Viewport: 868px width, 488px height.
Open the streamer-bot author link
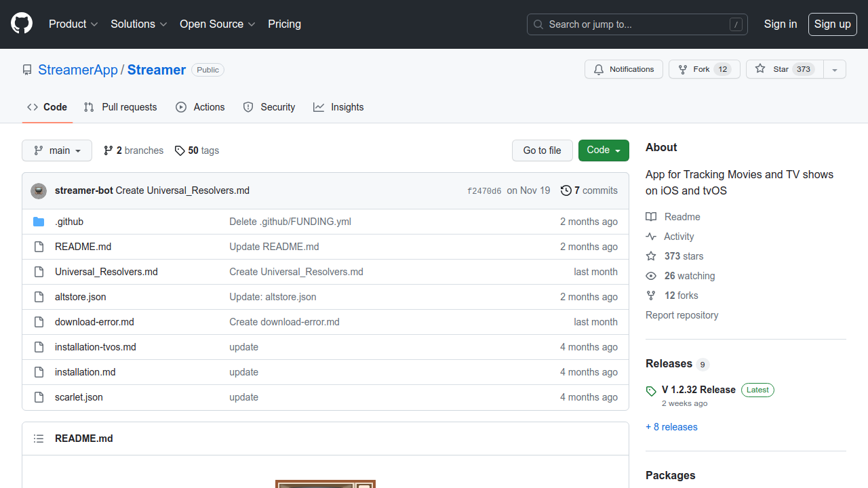point(84,190)
